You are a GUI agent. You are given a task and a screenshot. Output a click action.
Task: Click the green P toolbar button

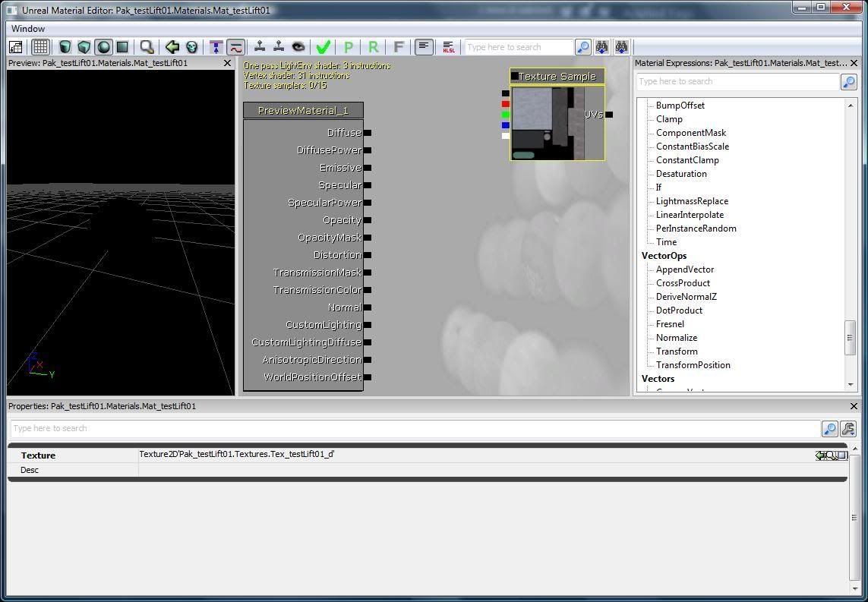349,47
